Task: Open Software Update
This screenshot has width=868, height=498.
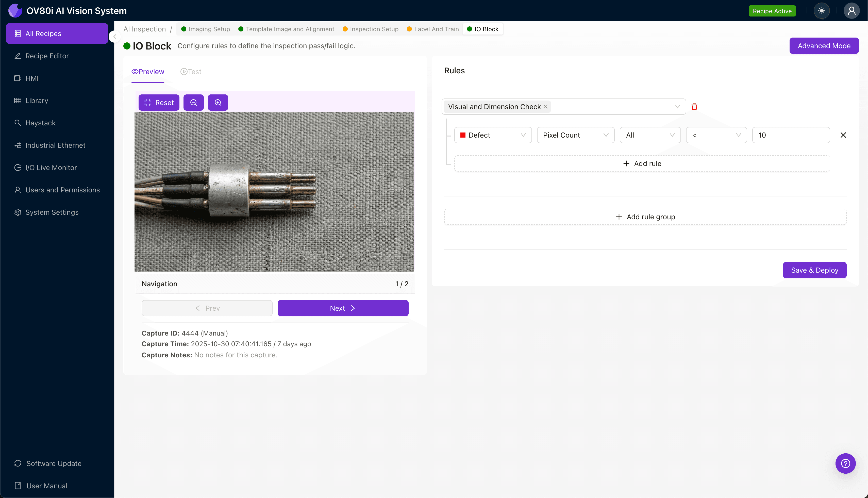Action: click(57, 463)
